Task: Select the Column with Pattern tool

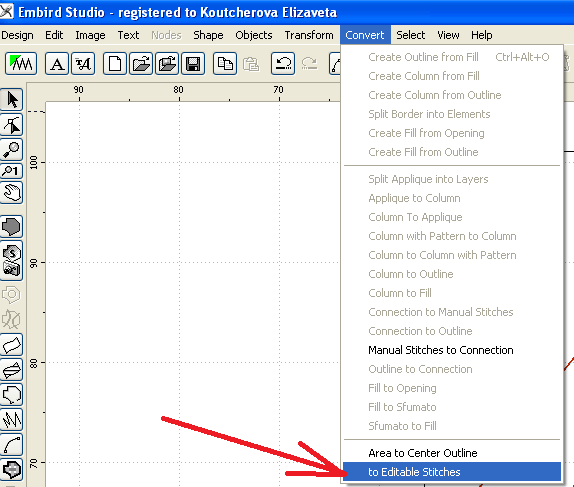Action: [12, 369]
